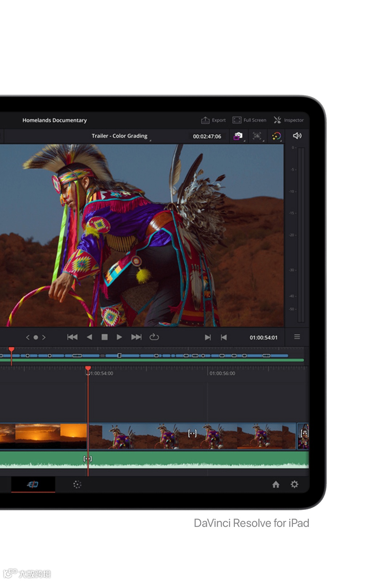Skip to the last frame of timeline

[136, 337]
